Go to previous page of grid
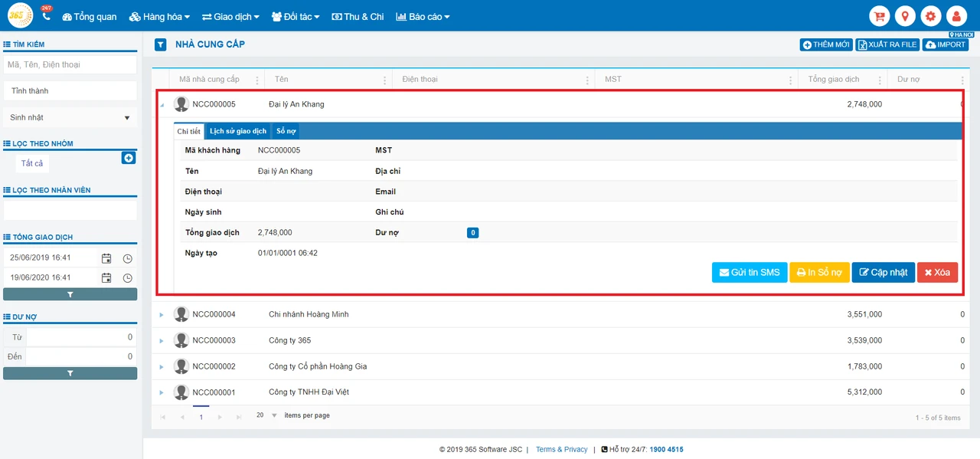The image size is (980, 459). click(x=181, y=417)
